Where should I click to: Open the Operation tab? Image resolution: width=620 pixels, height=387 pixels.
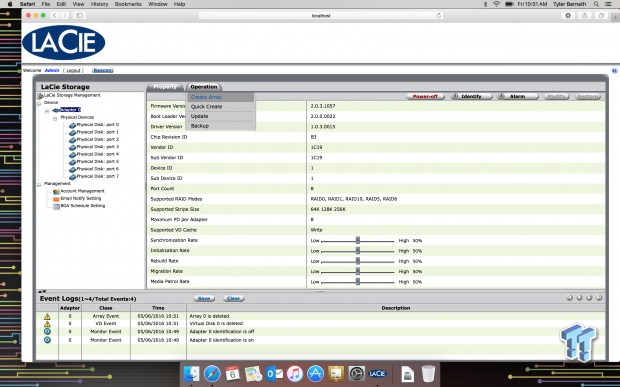[x=204, y=87]
